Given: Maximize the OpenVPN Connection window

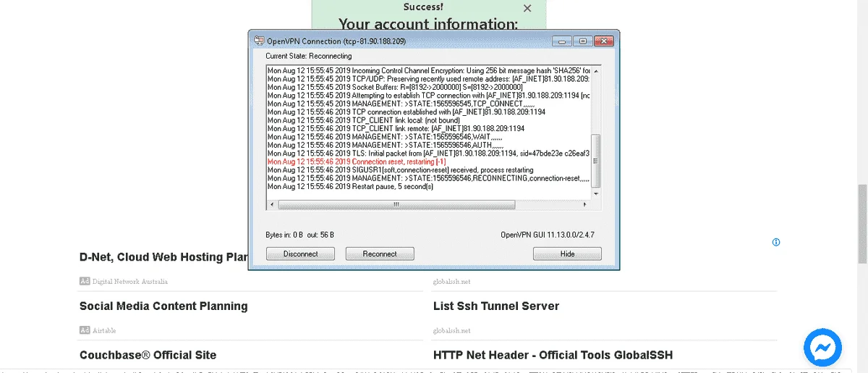Looking at the screenshot, I should pyautogui.click(x=582, y=41).
